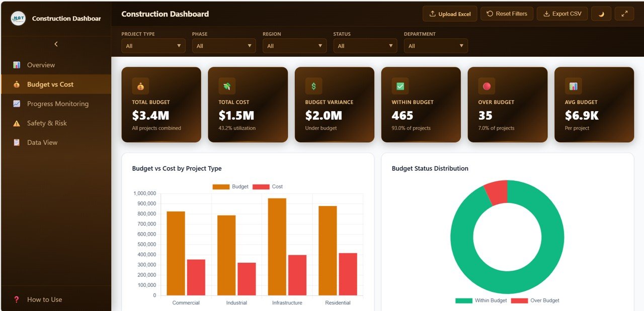Toggle the Over Budget legend in donut chart
The image size is (644, 311).
click(x=535, y=300)
